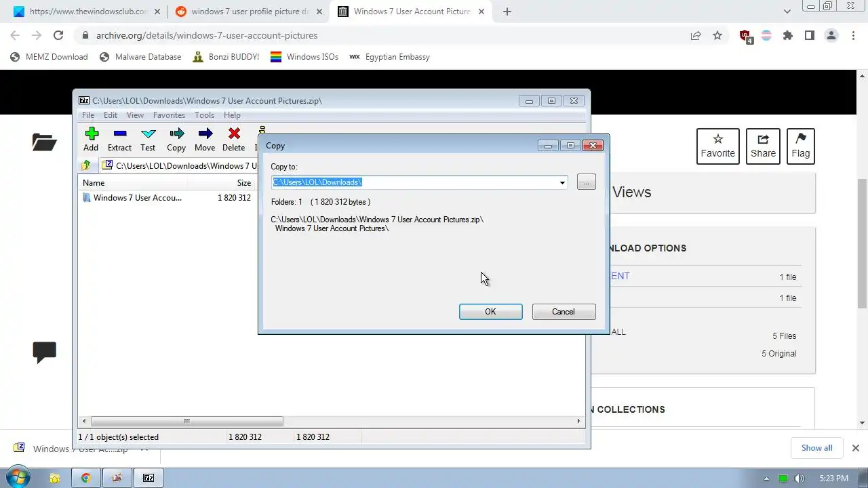Open the Malware Database bookmark
This screenshot has height=488, width=868.
tap(140, 57)
